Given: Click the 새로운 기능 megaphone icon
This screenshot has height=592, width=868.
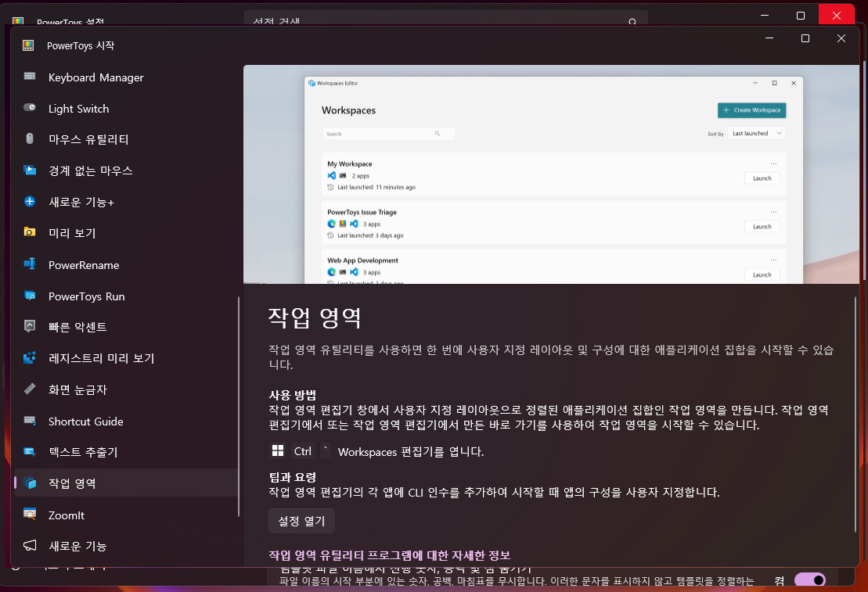Looking at the screenshot, I should coord(30,546).
